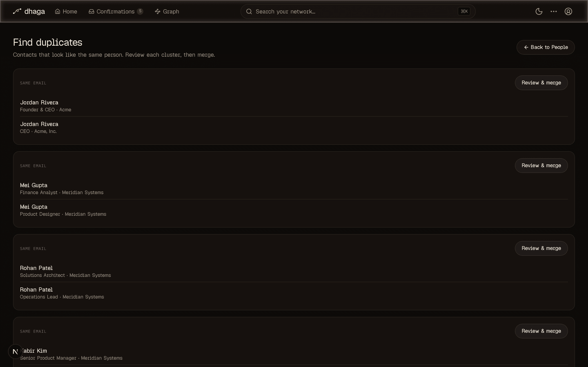Click the Home house icon
Viewport: 588px width, 367px height.
pyautogui.click(x=58, y=11)
